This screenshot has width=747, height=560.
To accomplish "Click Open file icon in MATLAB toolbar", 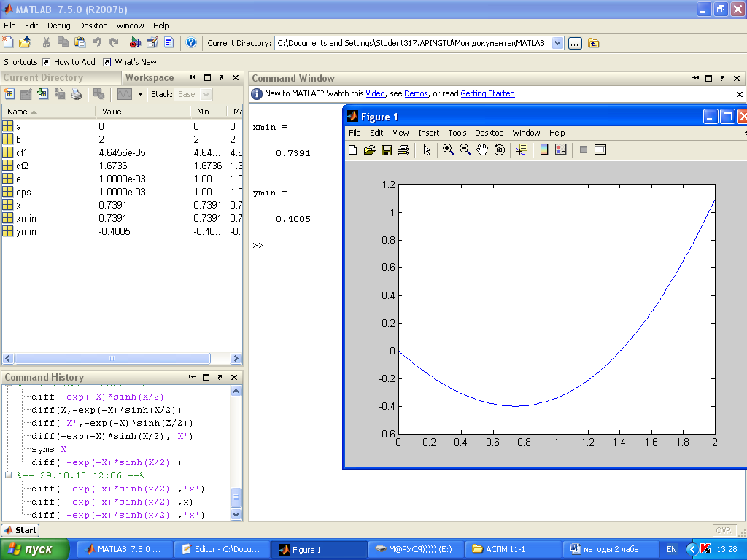I will (25, 43).
